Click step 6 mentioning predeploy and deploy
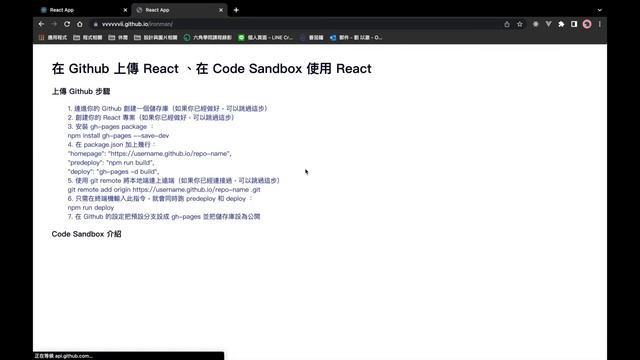Viewport: 640px width, 360px height. point(160,198)
